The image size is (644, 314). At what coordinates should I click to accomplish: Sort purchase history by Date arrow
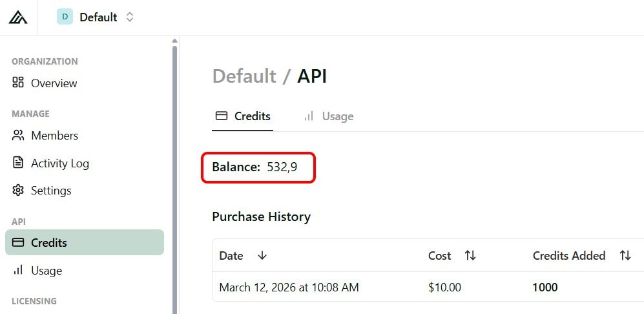click(x=262, y=256)
